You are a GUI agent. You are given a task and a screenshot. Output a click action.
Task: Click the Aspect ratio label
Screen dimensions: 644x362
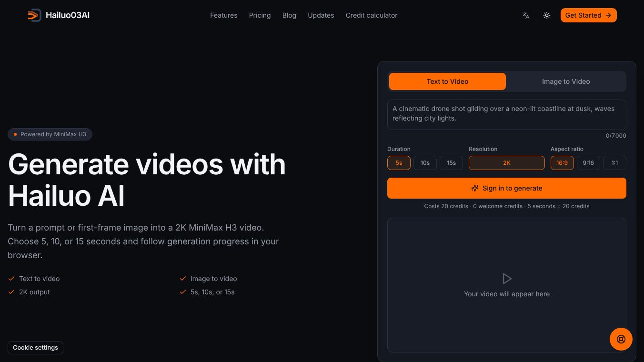(x=567, y=149)
